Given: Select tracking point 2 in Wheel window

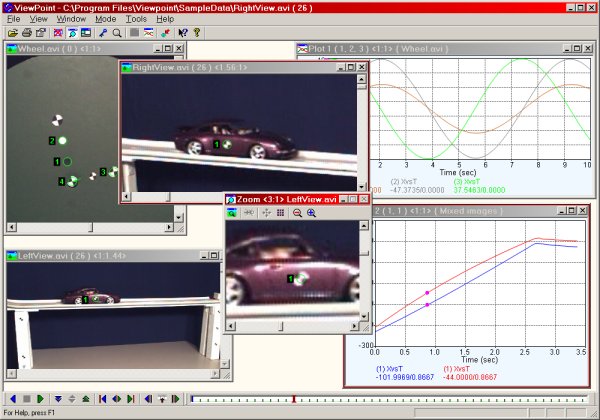Looking at the screenshot, I should [61, 141].
